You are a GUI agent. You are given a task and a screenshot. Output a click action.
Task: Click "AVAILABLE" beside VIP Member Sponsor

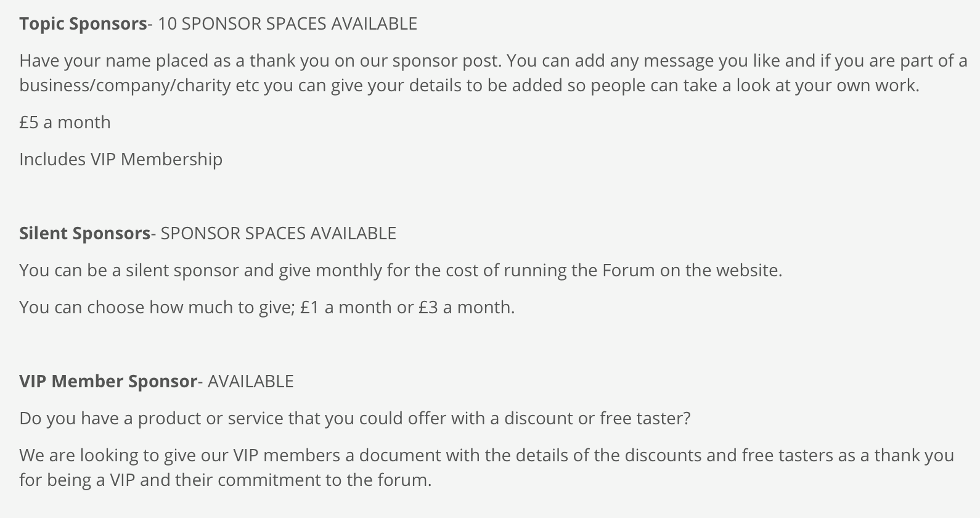click(251, 382)
